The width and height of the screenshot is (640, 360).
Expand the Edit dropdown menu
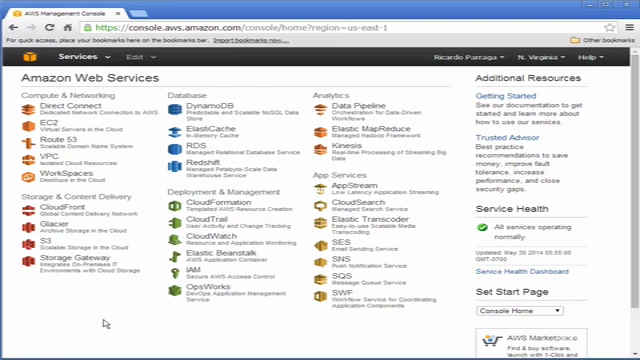pyautogui.click(x=141, y=57)
